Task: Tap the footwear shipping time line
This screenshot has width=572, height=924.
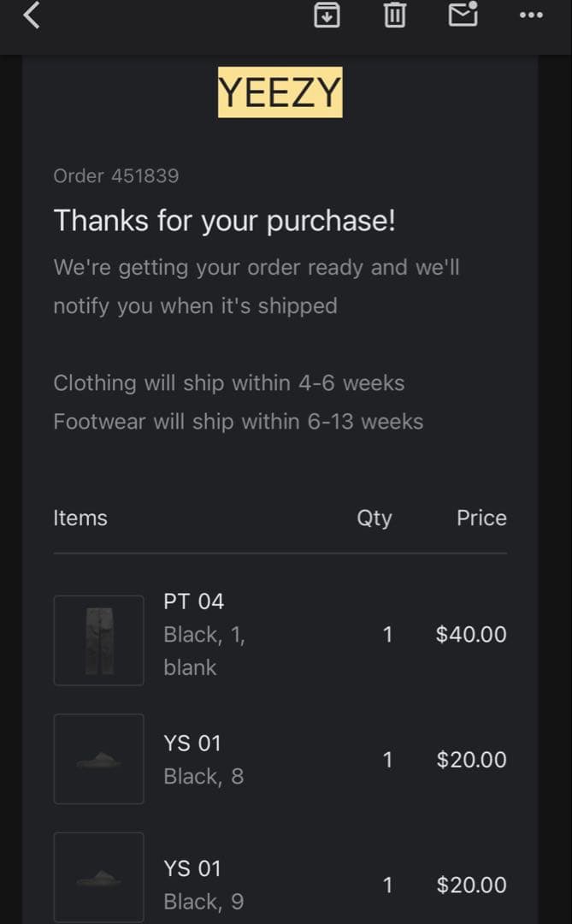Action: point(239,422)
